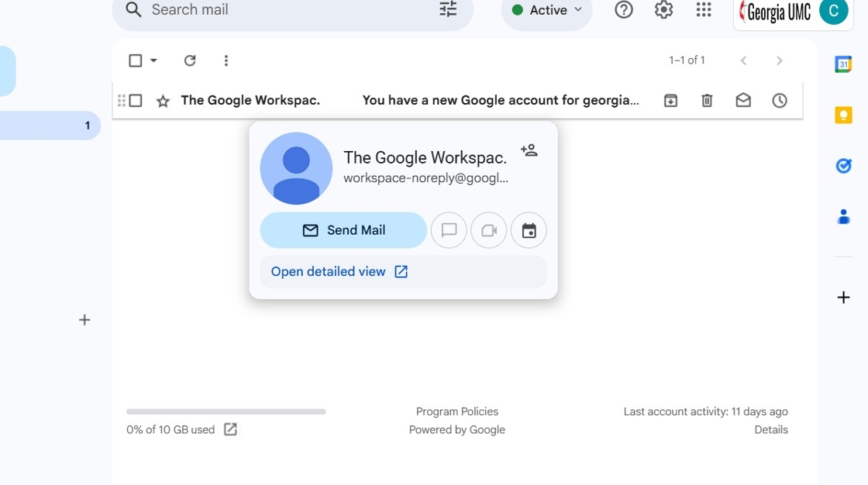868x485 pixels.
Task: Click the Georgia UMC logo
Action: [x=774, y=12]
